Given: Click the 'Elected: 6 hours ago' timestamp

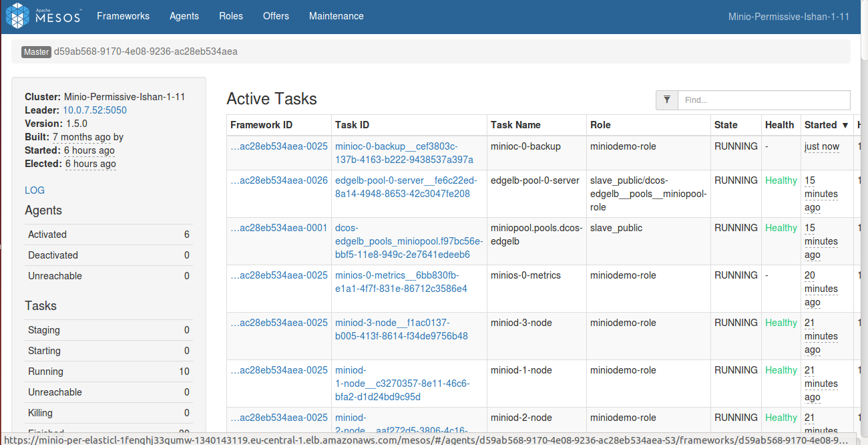Looking at the screenshot, I should (90, 164).
